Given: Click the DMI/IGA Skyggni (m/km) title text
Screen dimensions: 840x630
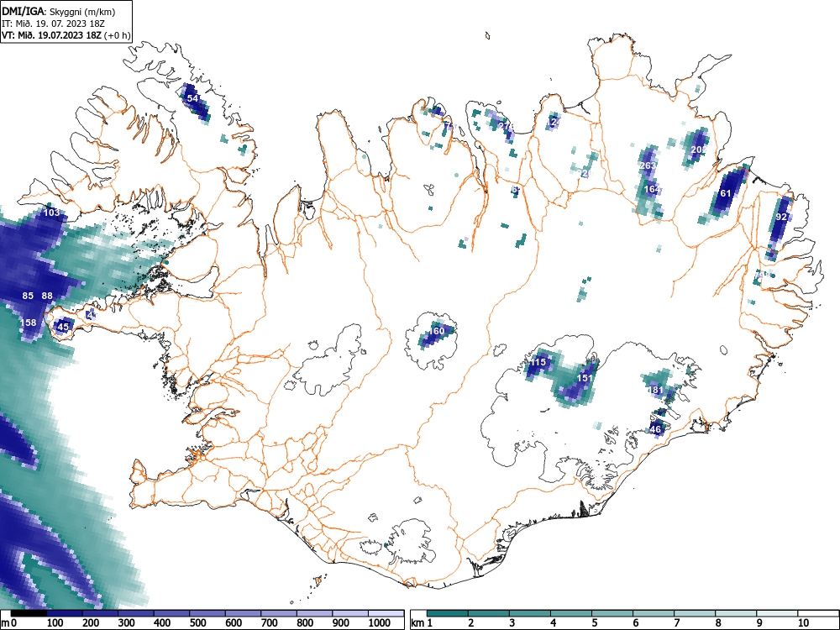Looking at the screenshot, I should point(59,12).
